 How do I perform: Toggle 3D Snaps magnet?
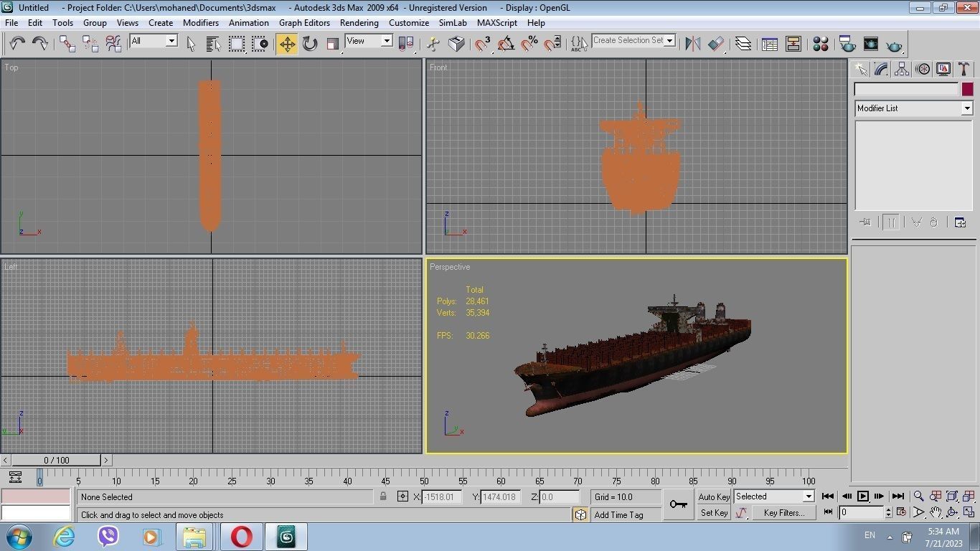pyautogui.click(x=484, y=44)
